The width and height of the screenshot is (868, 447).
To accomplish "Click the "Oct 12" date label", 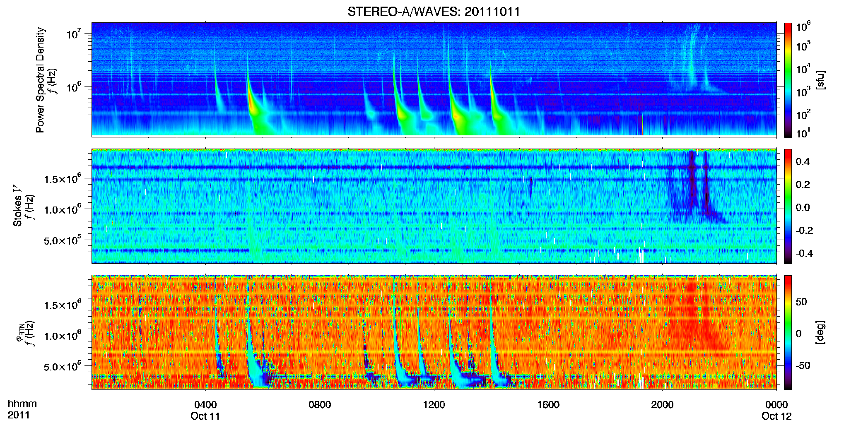I will click(x=776, y=416).
